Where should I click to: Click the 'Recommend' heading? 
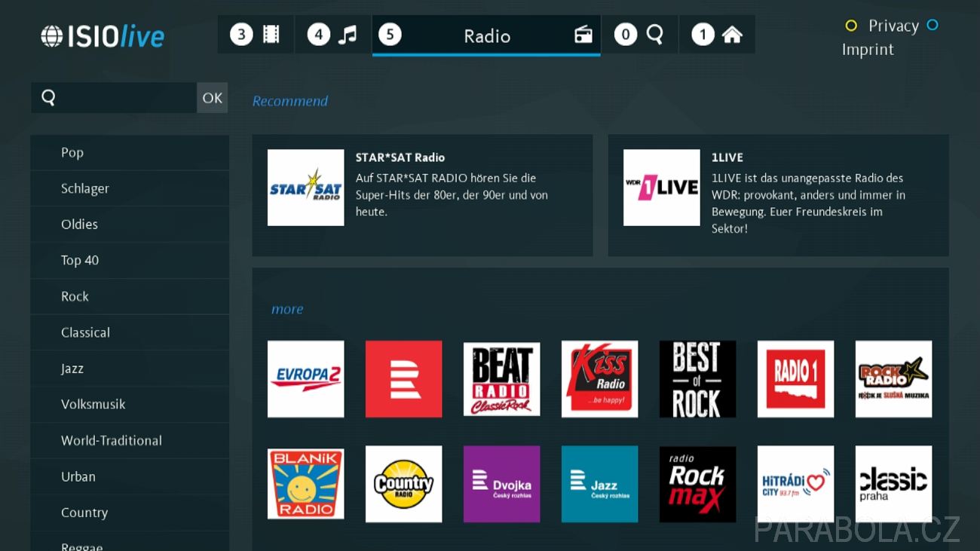coord(290,101)
